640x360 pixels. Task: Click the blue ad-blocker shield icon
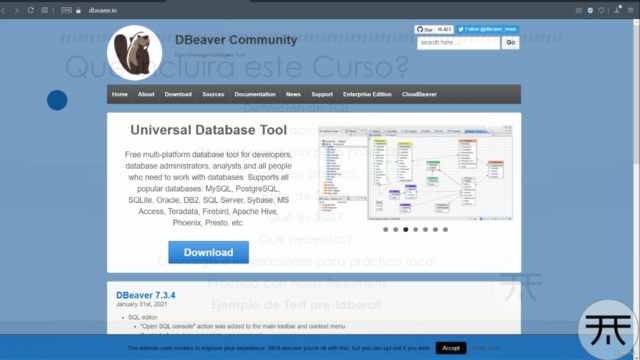tap(590, 10)
